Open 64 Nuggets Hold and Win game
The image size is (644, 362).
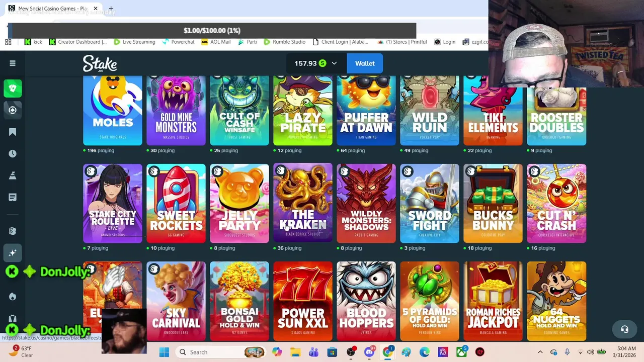click(x=556, y=301)
